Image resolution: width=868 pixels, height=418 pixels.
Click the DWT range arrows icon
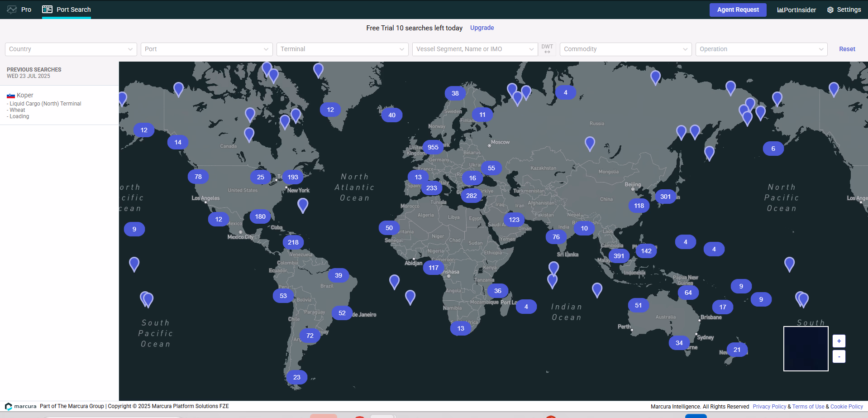pos(547,52)
